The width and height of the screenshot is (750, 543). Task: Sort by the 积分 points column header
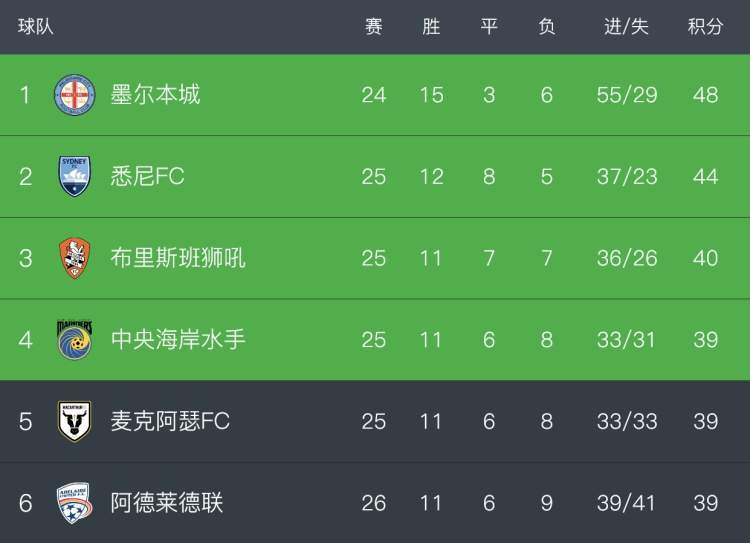(705, 26)
